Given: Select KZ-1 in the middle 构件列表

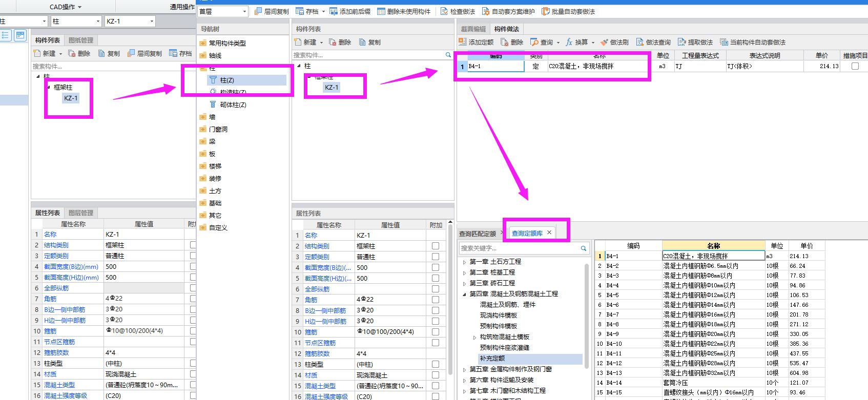Looking at the screenshot, I should pyautogui.click(x=332, y=88).
